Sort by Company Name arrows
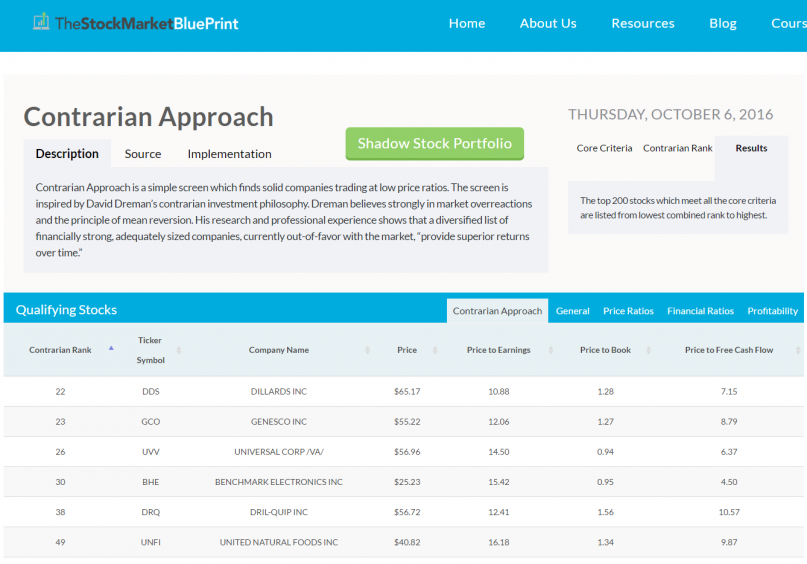 click(x=367, y=350)
